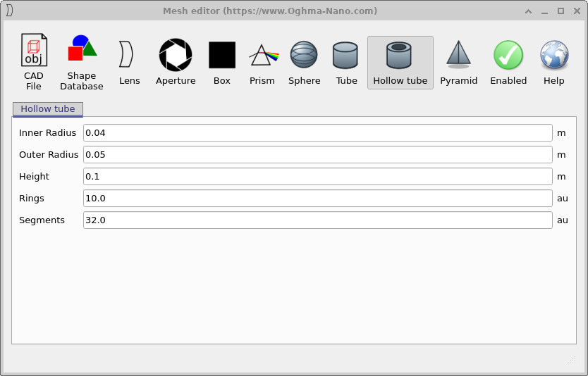
Task: Select the Segments input box
Action: (317, 220)
